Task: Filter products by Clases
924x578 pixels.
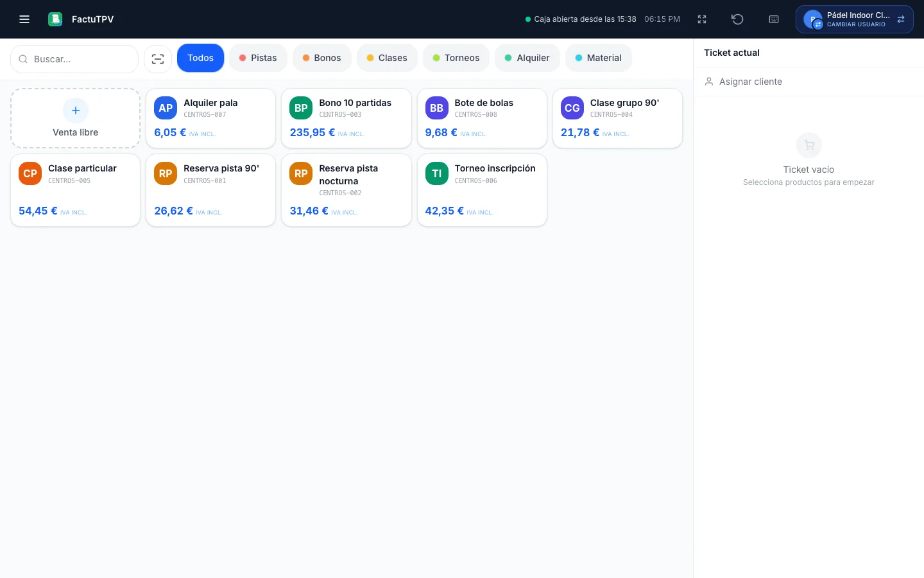Action: (x=387, y=58)
